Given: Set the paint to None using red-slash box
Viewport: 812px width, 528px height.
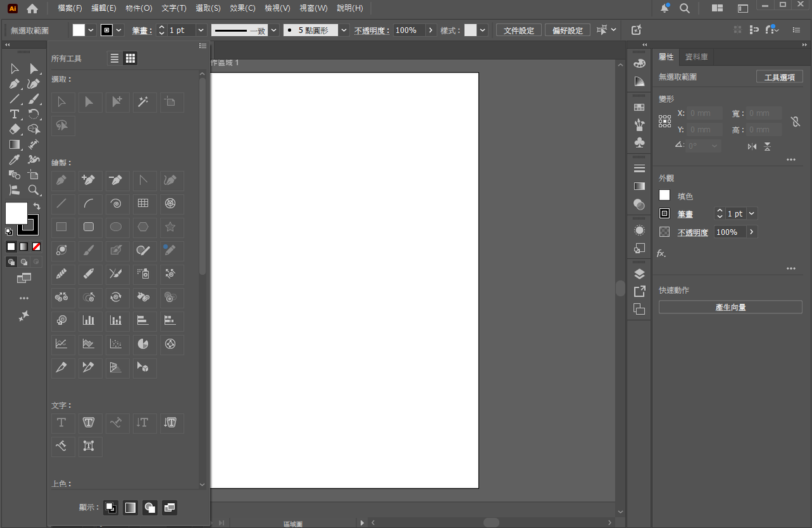Looking at the screenshot, I should tap(37, 247).
